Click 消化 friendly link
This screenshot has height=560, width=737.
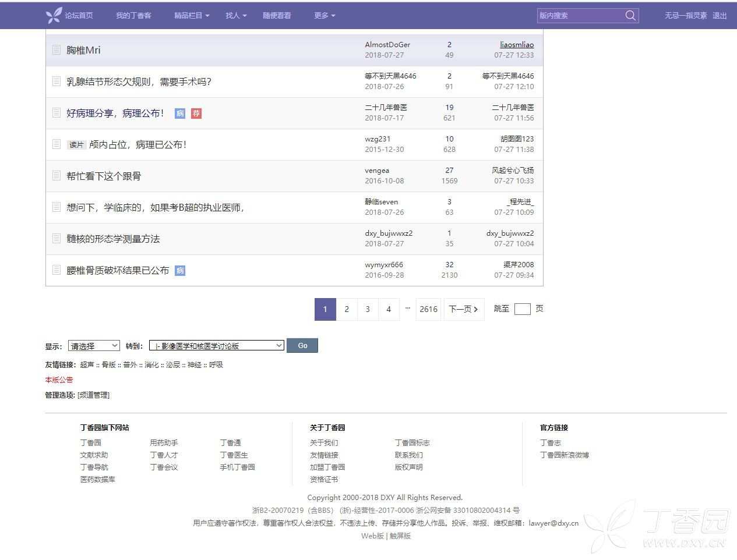(151, 365)
